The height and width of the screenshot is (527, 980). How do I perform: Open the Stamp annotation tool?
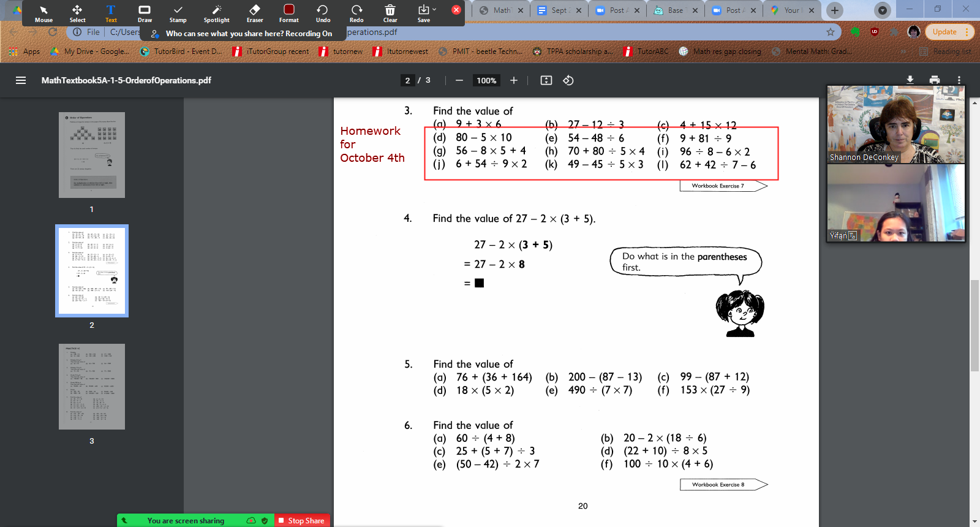tap(178, 13)
